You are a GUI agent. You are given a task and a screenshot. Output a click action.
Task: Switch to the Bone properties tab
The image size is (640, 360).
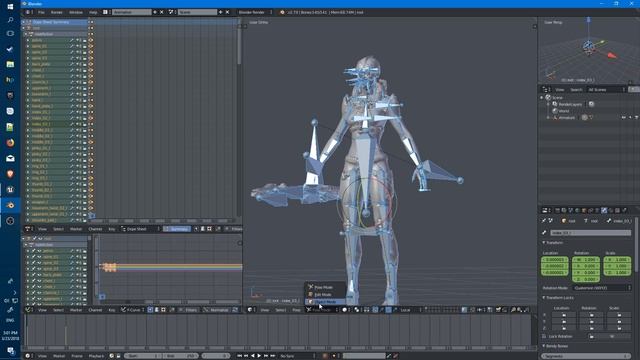604,210
